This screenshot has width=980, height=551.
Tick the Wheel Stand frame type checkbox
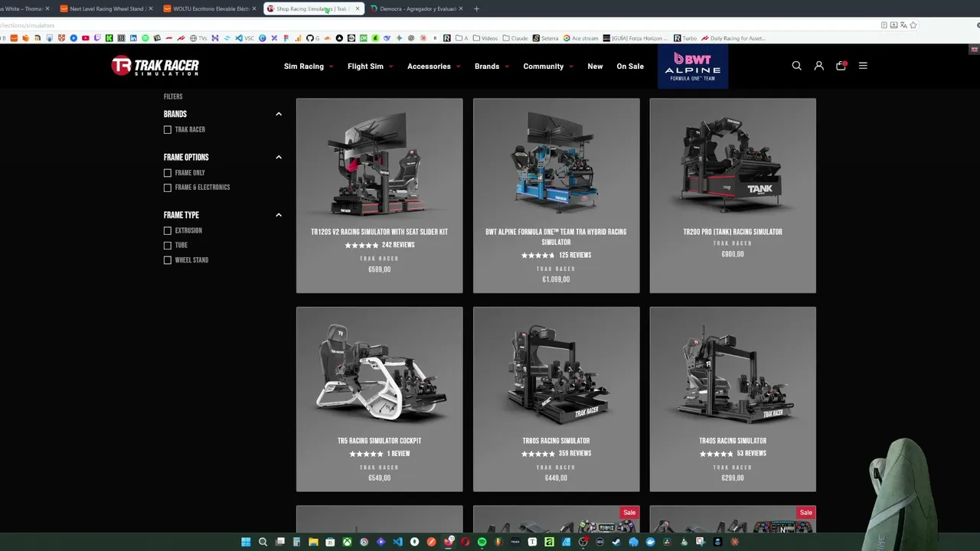point(168,260)
